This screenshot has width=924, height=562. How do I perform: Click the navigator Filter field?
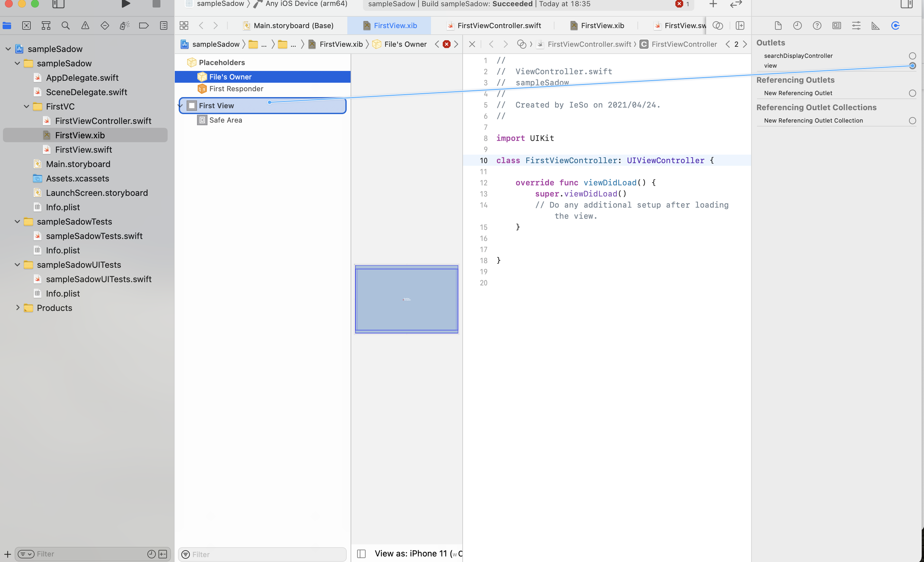[90, 554]
